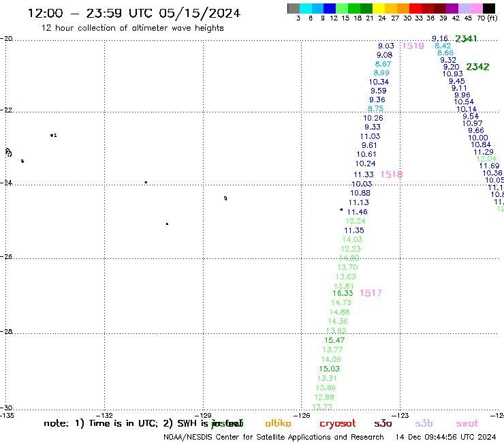504x443 pixels.
Task: Click the wave height value '11.46'
Action: [x=357, y=212]
